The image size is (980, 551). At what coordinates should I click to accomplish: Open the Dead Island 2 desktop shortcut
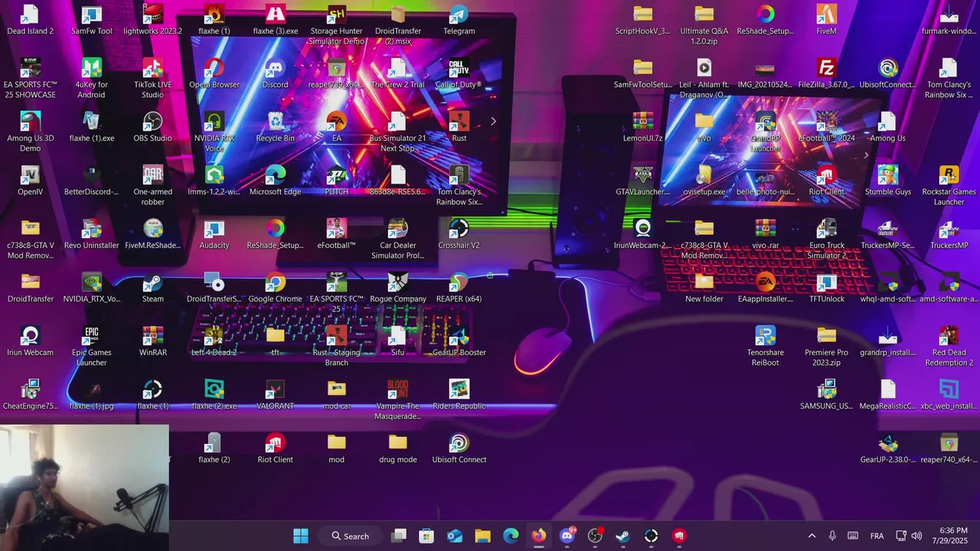[x=30, y=21]
